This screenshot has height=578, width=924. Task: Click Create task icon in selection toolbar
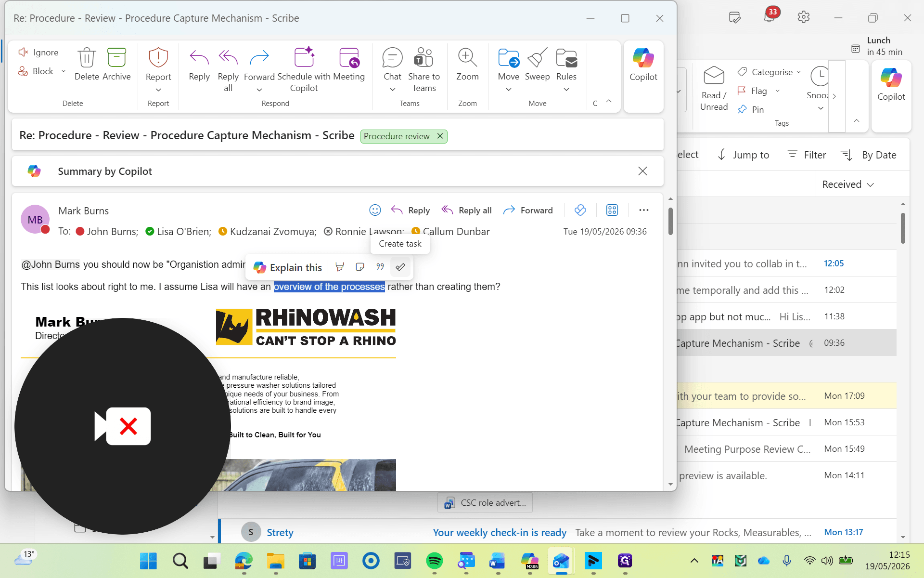tap(400, 267)
